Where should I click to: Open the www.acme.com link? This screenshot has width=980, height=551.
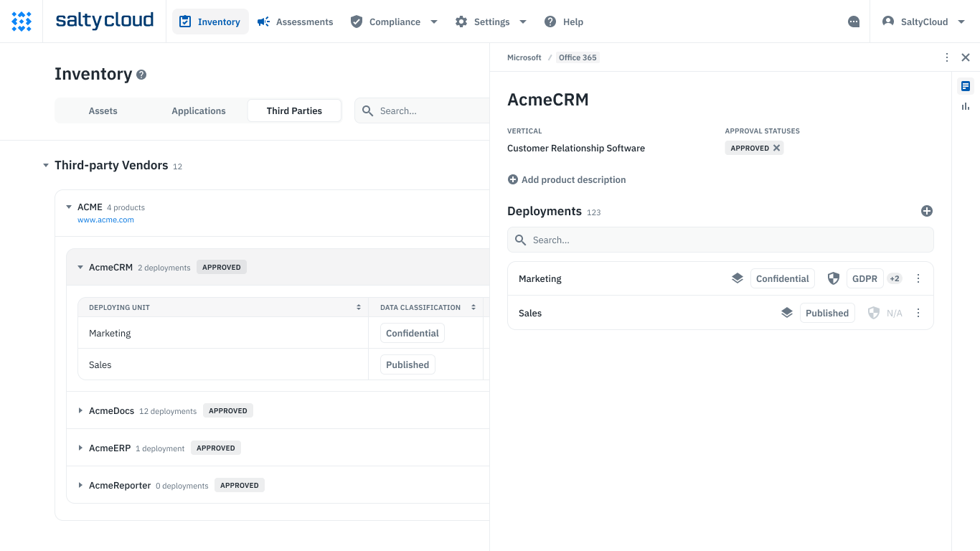pyautogui.click(x=105, y=220)
